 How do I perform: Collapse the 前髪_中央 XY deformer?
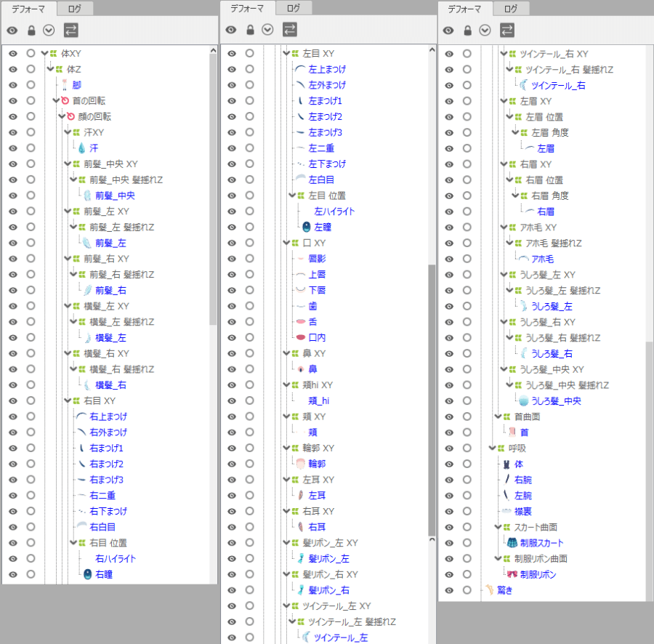click(x=68, y=164)
